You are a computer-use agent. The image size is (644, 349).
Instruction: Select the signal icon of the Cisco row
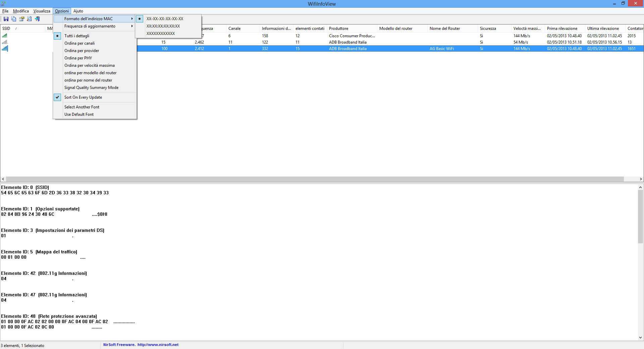point(5,36)
